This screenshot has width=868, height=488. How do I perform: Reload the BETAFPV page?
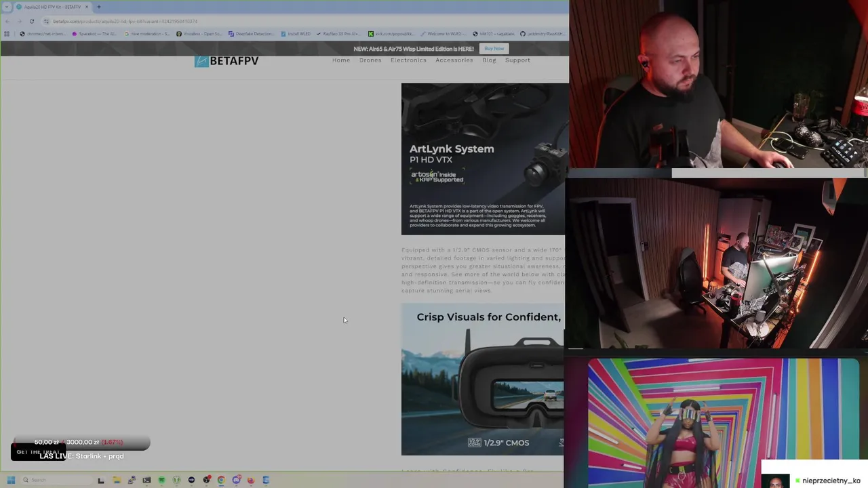(31, 21)
